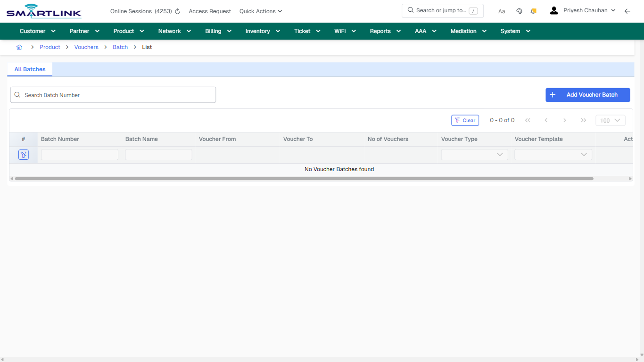Expand the Quick Actions menu
The height and width of the screenshot is (362, 644).
point(260,11)
